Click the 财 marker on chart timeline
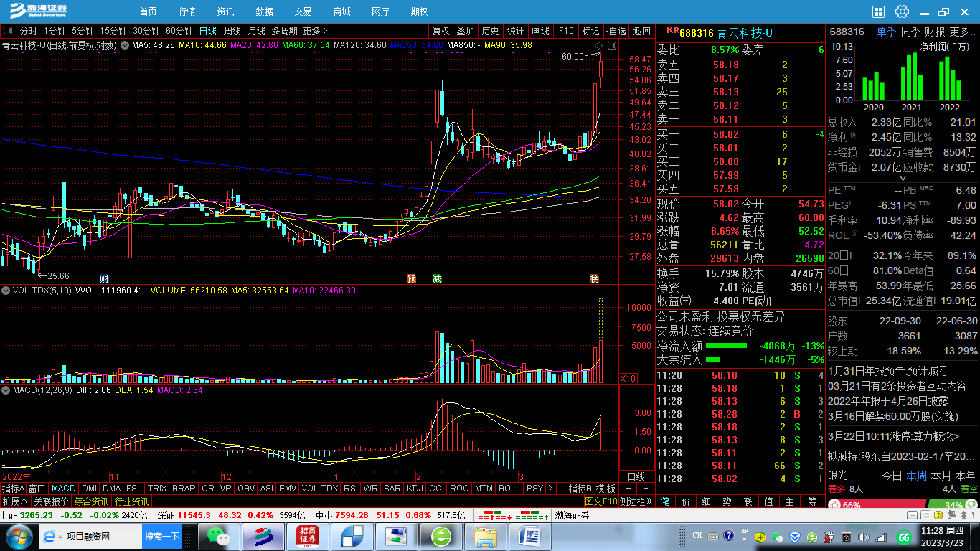The width and height of the screenshot is (980, 551). click(x=104, y=278)
